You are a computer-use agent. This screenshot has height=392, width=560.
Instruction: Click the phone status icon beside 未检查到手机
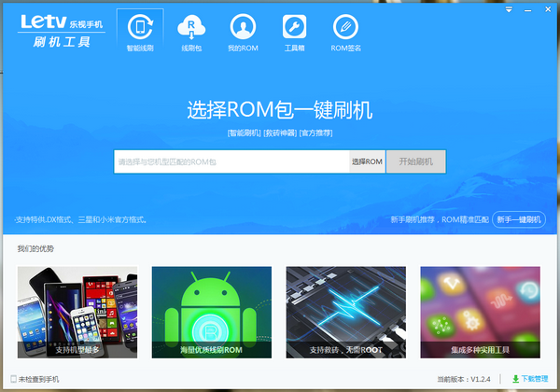tap(14, 379)
